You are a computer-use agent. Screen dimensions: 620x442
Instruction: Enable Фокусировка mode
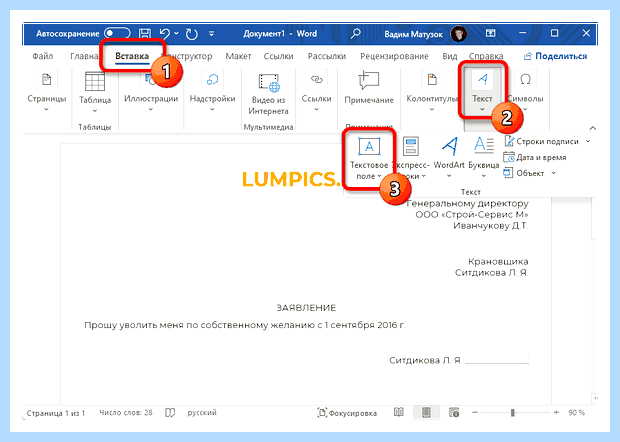tap(347, 413)
